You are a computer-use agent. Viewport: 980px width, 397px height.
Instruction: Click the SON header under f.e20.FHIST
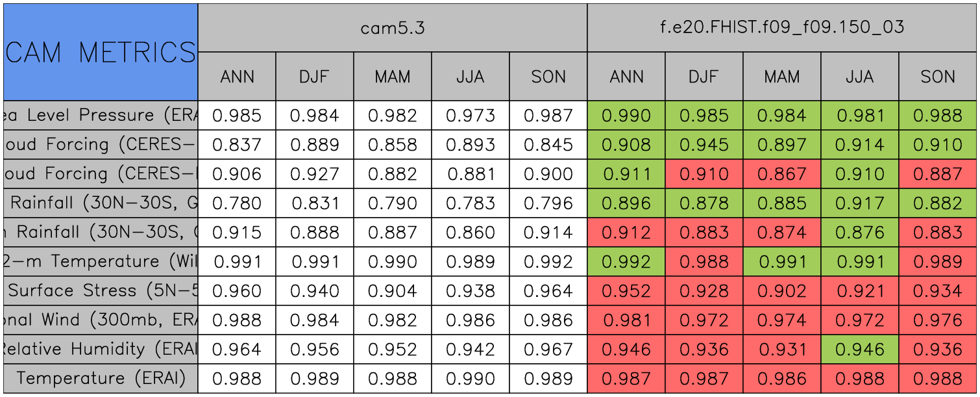(938, 77)
